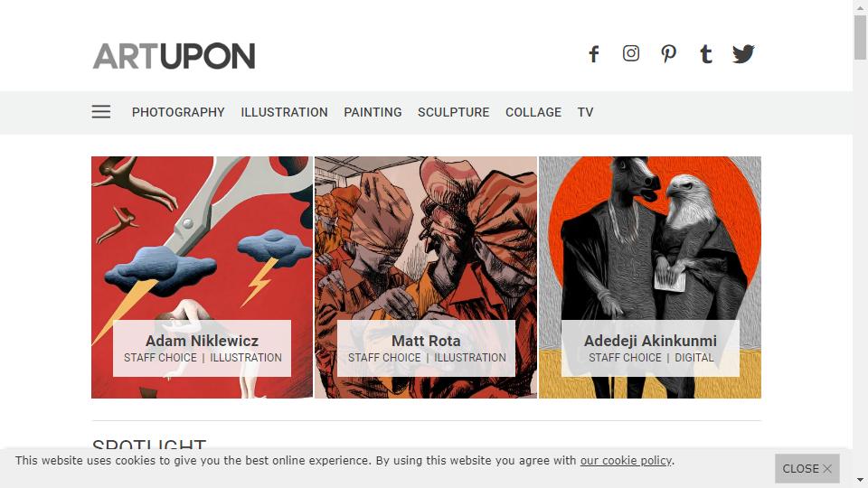Click the page vertical scrollbar thumb

tap(860, 37)
